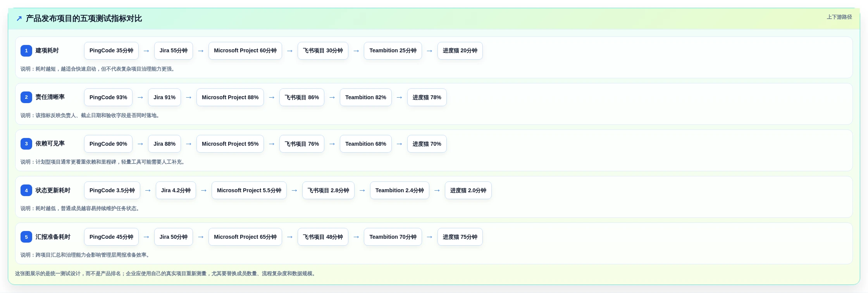The height and width of the screenshot is (293, 868).
Task: Click the 进度猫 78% node
Action: click(427, 97)
